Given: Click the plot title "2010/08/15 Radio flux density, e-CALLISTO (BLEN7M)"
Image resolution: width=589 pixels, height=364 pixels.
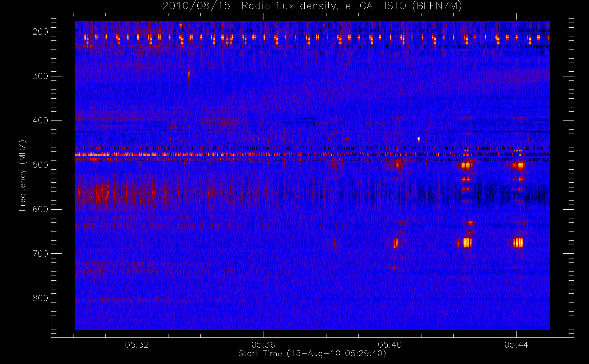Looking at the screenshot, I should point(312,6).
